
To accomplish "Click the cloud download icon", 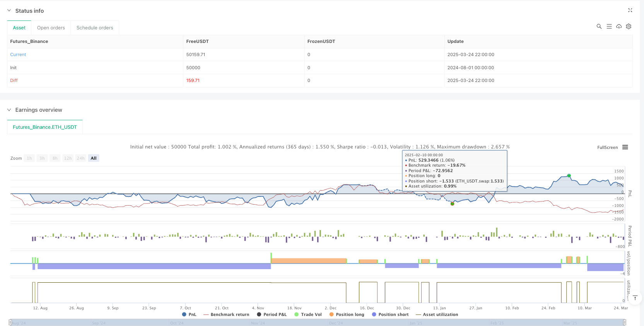I will click(x=619, y=26).
